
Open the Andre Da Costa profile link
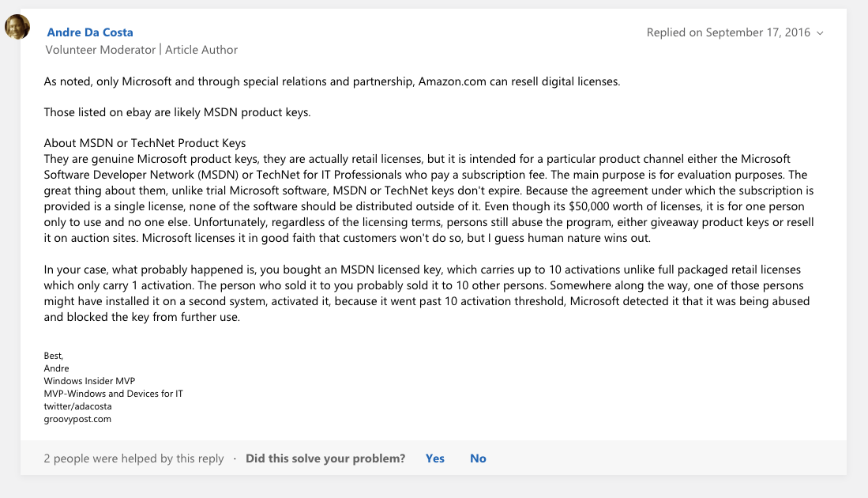click(90, 32)
